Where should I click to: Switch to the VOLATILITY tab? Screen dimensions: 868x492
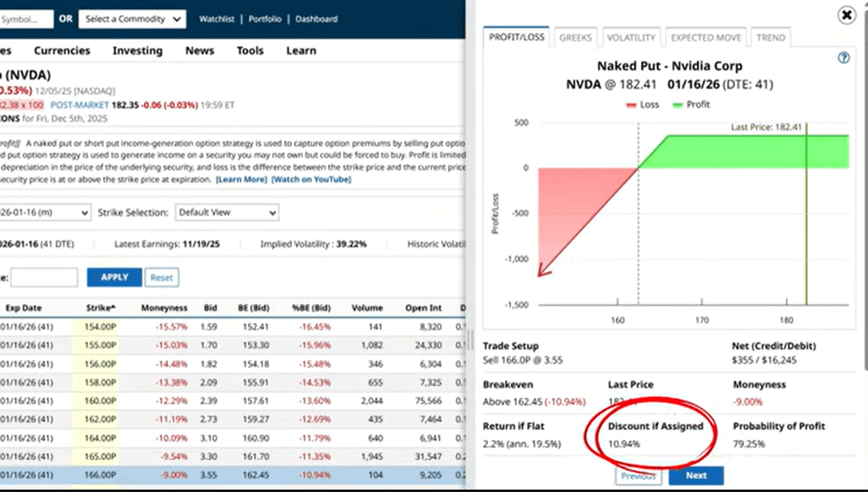[x=631, y=36]
